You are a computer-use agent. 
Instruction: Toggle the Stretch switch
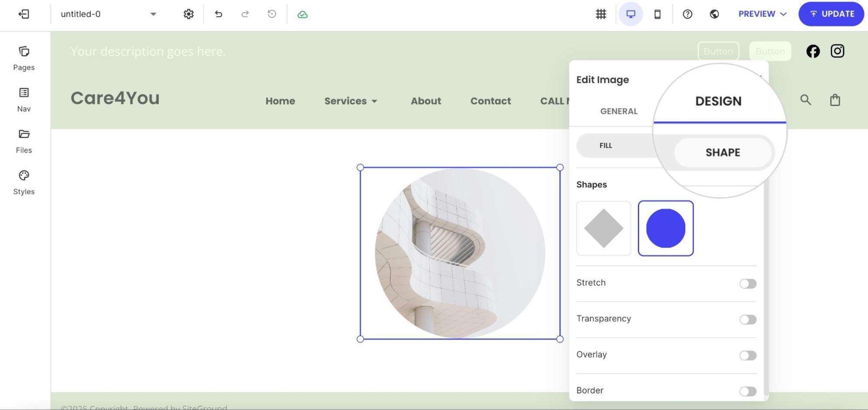pyautogui.click(x=748, y=284)
